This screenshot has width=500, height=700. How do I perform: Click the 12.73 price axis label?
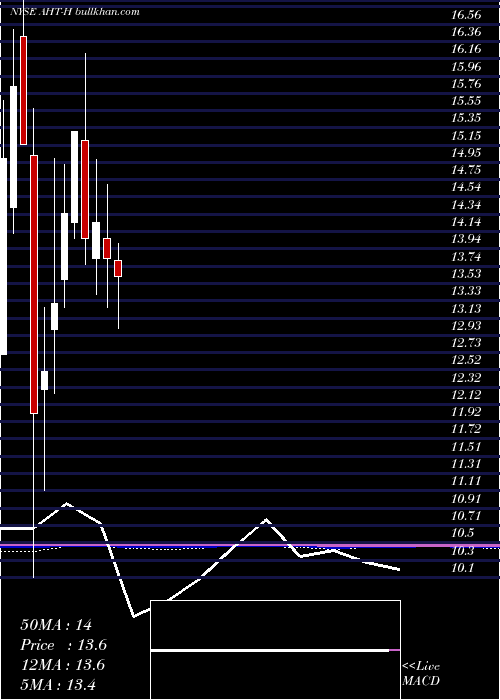pyautogui.click(x=466, y=343)
